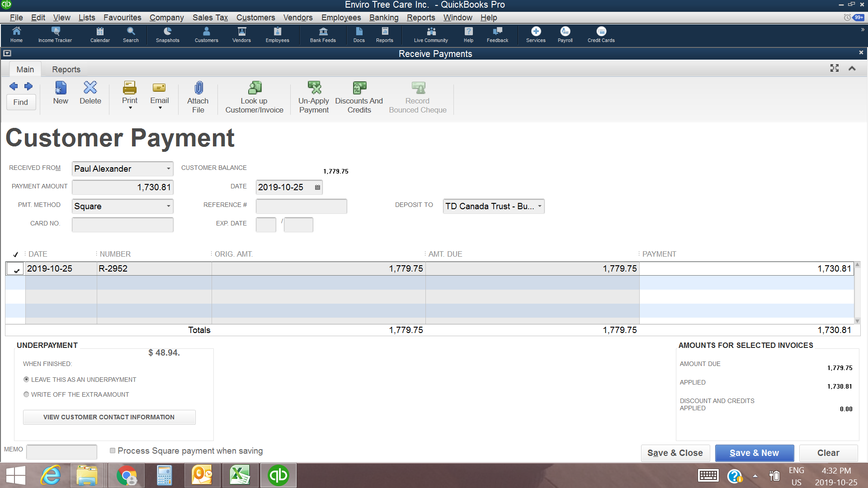The image size is (868, 488).
Task: Click in the Reference # field
Action: tap(301, 206)
